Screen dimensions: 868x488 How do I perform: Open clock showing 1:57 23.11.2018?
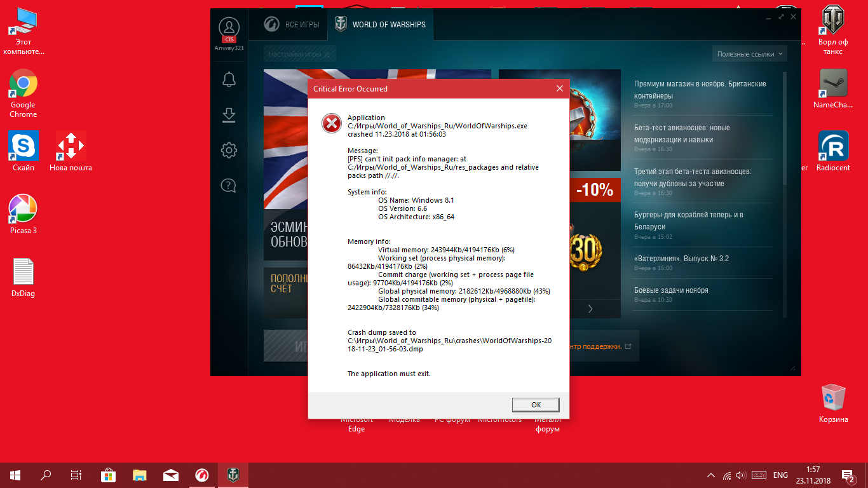click(x=812, y=475)
